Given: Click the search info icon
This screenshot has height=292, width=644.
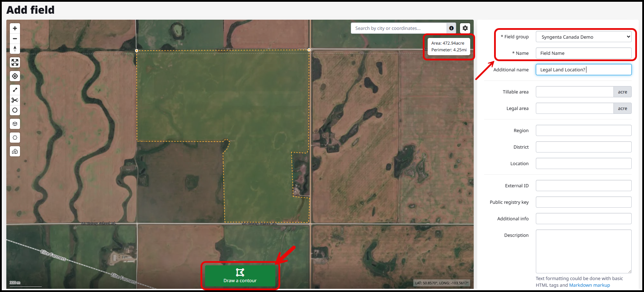Looking at the screenshot, I should (x=451, y=28).
